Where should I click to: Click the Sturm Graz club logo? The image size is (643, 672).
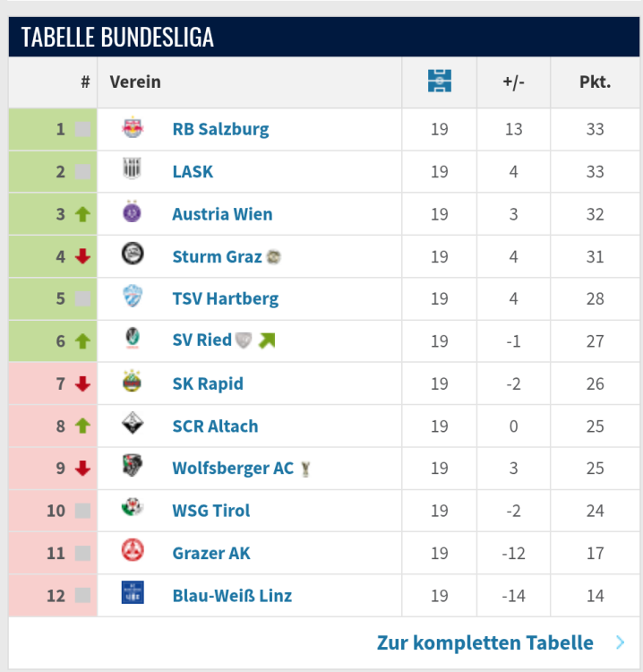133,255
